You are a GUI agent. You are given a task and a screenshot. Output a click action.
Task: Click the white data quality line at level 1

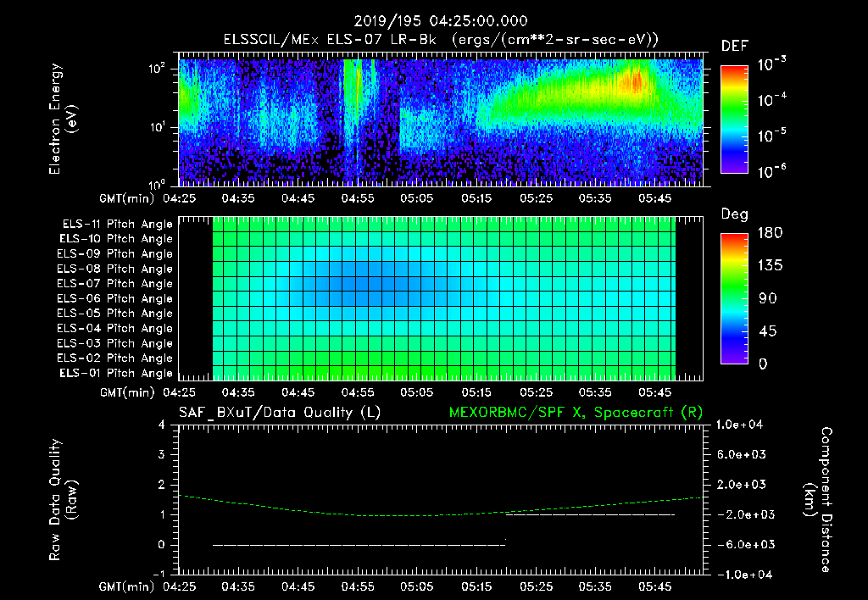(590, 514)
